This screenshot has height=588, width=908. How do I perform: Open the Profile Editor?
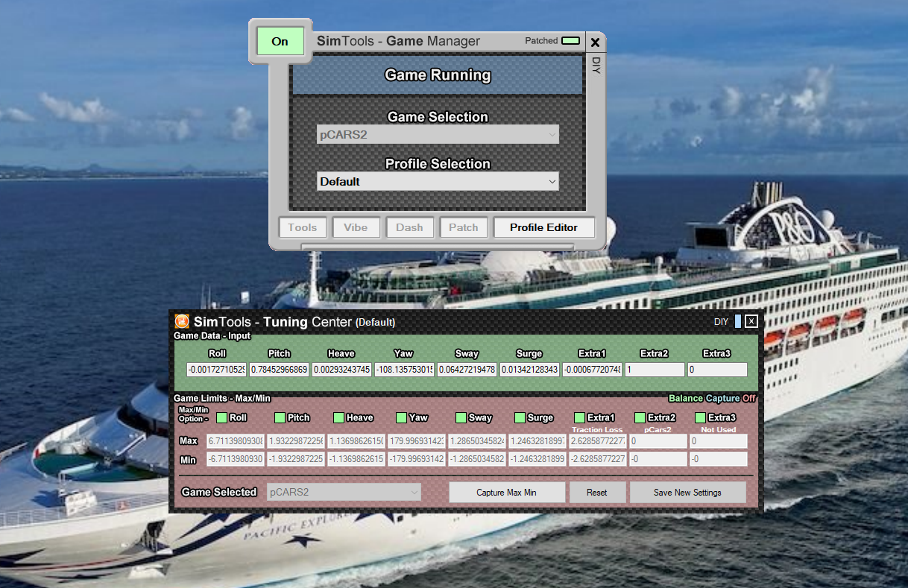tap(544, 227)
